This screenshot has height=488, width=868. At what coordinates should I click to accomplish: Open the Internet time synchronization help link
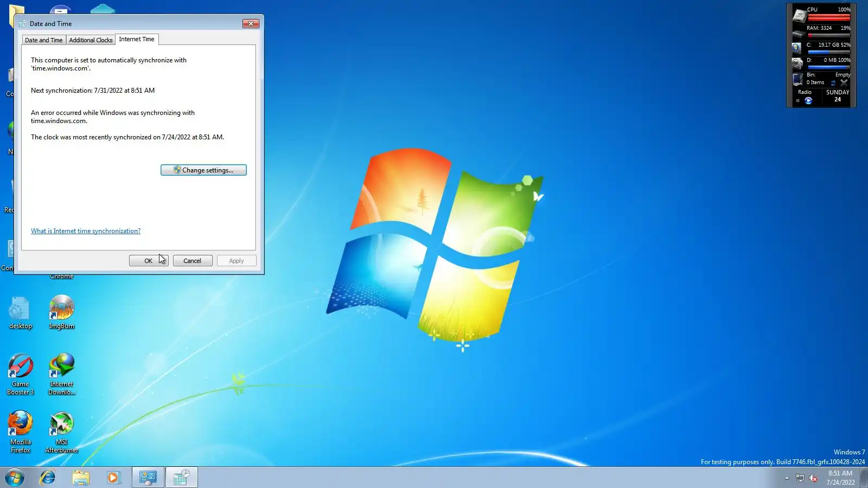coord(86,231)
